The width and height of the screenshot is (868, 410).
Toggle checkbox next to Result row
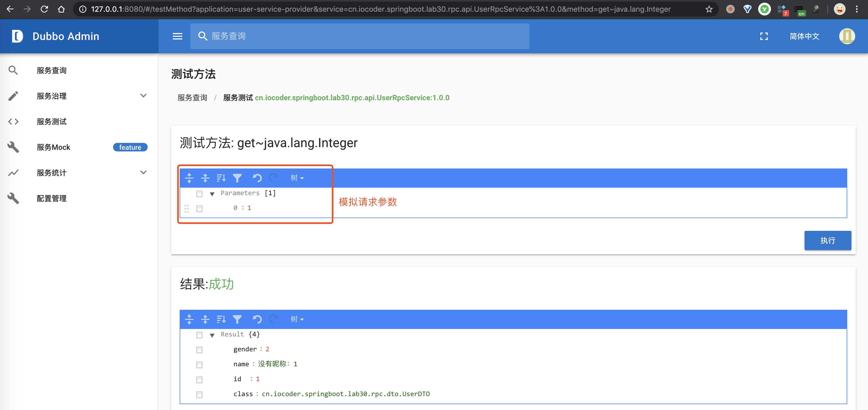(199, 334)
